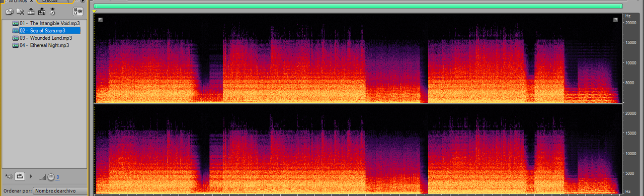Click audio icon beside Wounded Land.mp3
The height and width of the screenshot is (196, 644).
click(x=16, y=38)
